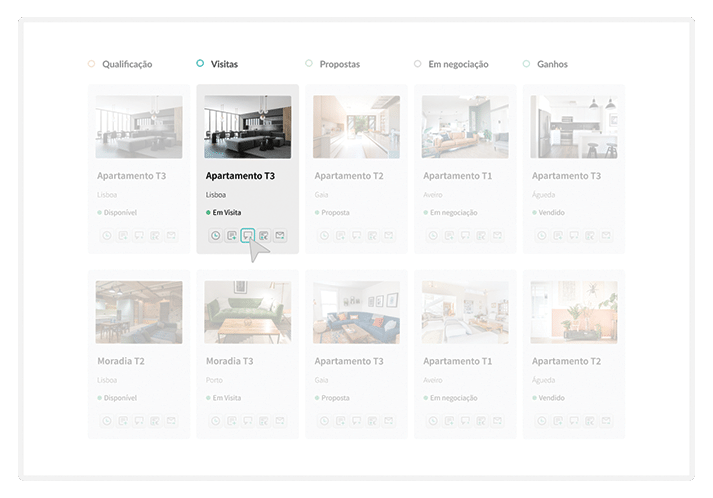Switch to the Visitas stage tab
713x498 pixels.
coord(224,64)
